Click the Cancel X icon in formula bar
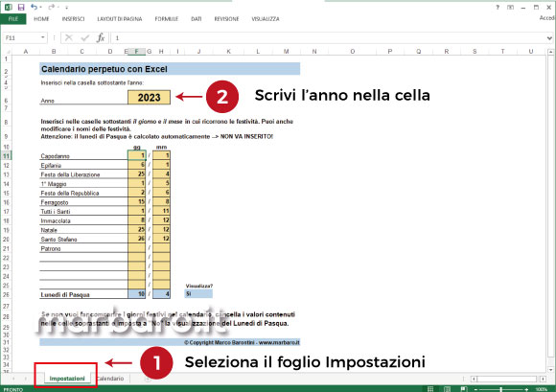 tap(69, 37)
